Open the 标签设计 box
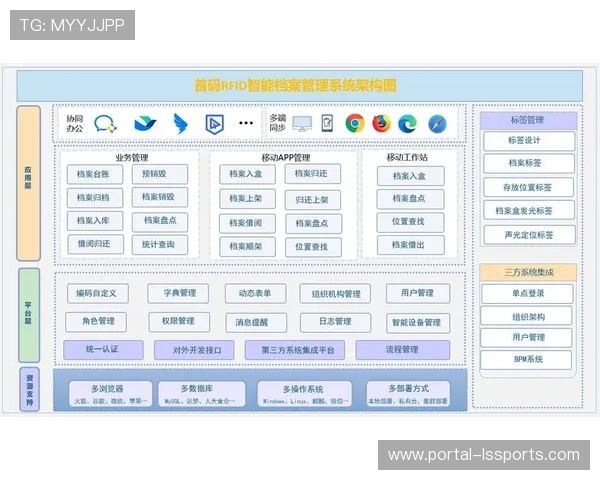This screenshot has height=480, width=600. click(x=529, y=141)
